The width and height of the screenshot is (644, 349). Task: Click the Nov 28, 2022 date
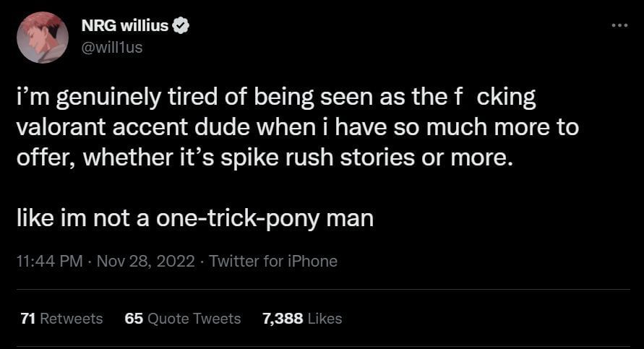coord(147,261)
